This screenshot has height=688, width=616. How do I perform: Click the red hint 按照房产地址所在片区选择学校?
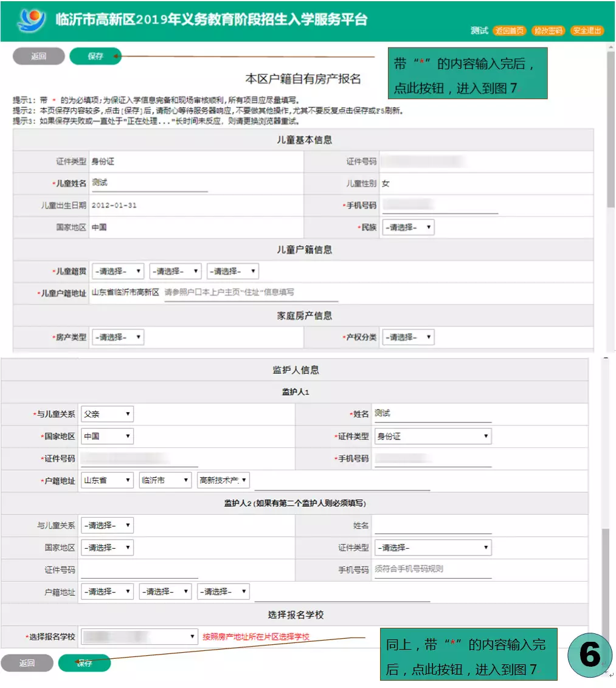(x=256, y=637)
